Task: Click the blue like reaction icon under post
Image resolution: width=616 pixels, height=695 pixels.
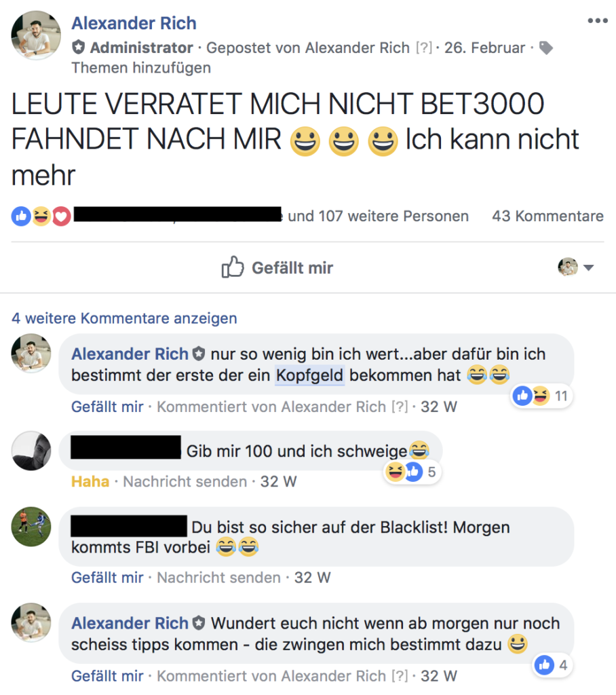Action: click(x=21, y=217)
